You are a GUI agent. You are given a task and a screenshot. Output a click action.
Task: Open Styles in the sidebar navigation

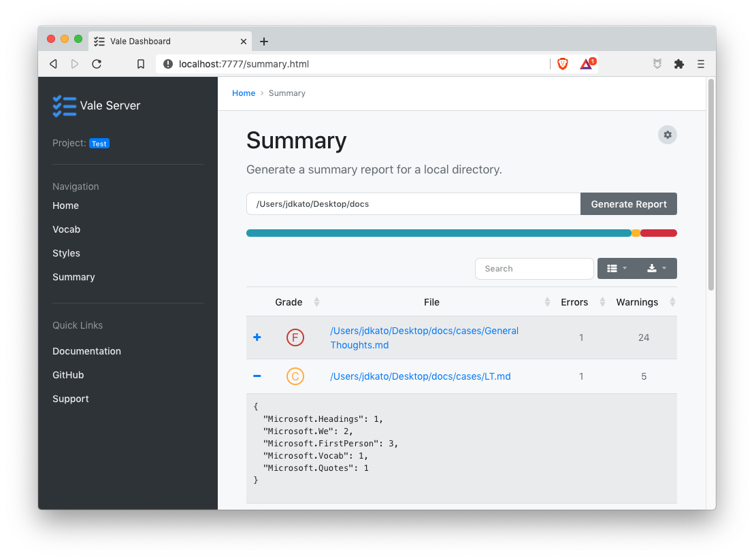67,253
